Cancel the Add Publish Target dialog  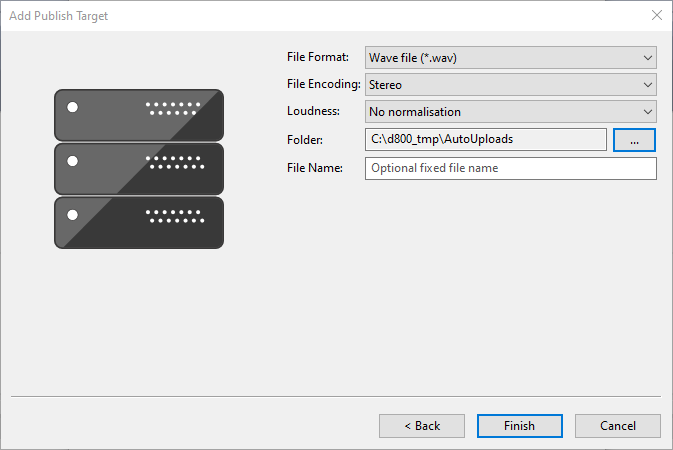pos(617,426)
